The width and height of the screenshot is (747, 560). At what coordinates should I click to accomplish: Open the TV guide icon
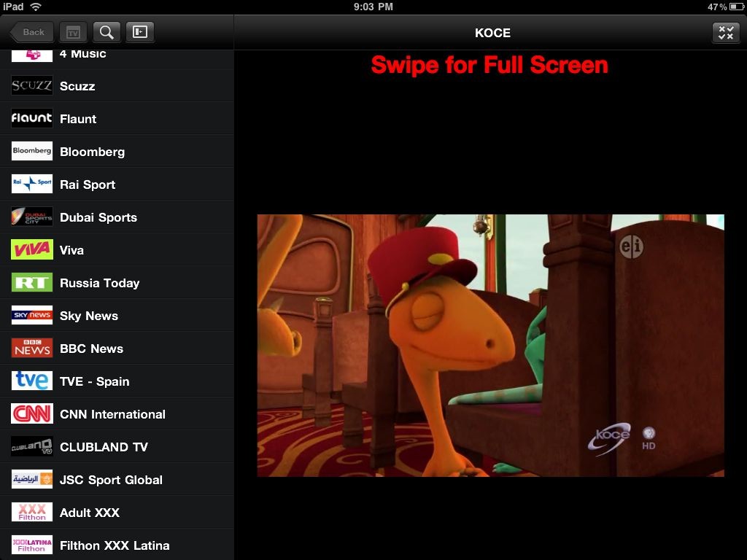(x=73, y=32)
